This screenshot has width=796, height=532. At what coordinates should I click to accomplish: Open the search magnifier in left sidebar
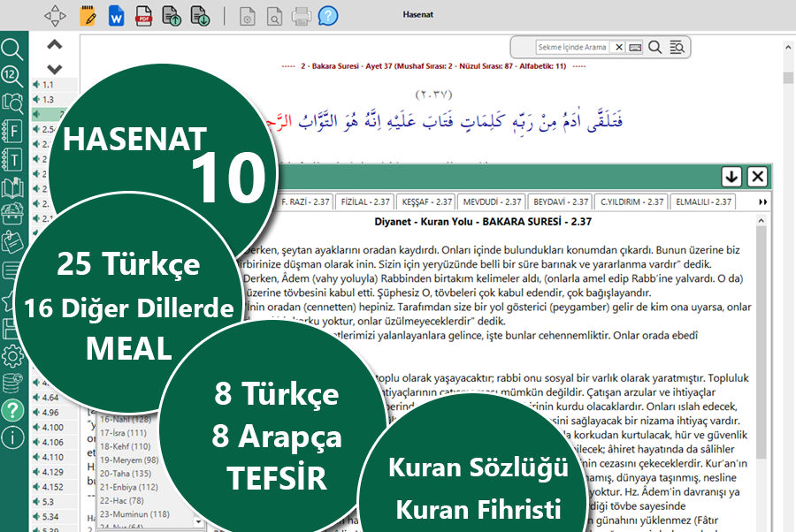12,49
